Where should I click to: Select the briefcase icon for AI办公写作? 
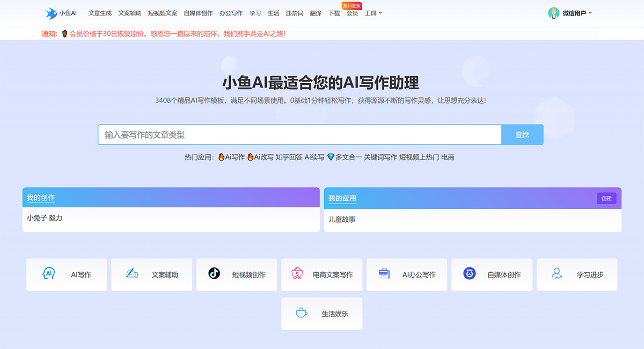(x=384, y=274)
